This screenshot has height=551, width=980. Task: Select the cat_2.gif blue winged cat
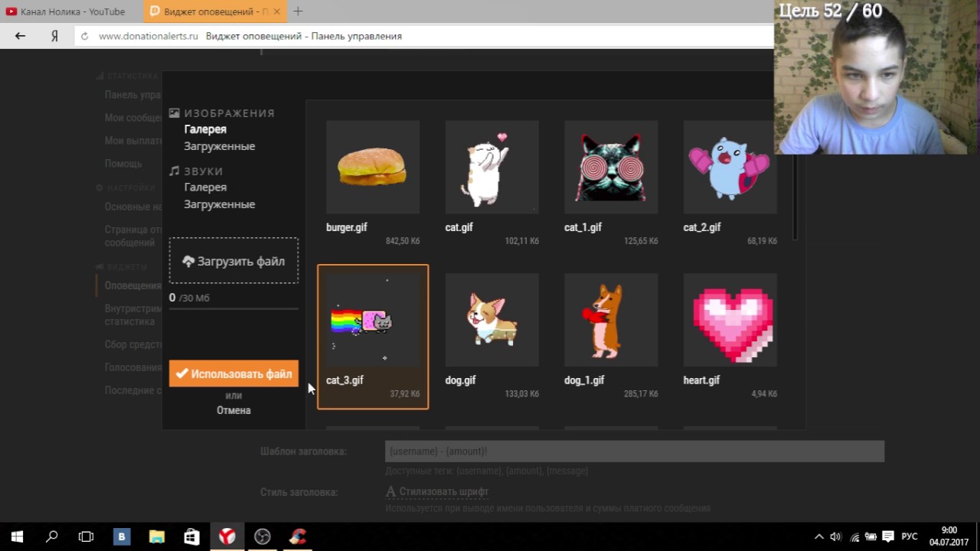[730, 167]
